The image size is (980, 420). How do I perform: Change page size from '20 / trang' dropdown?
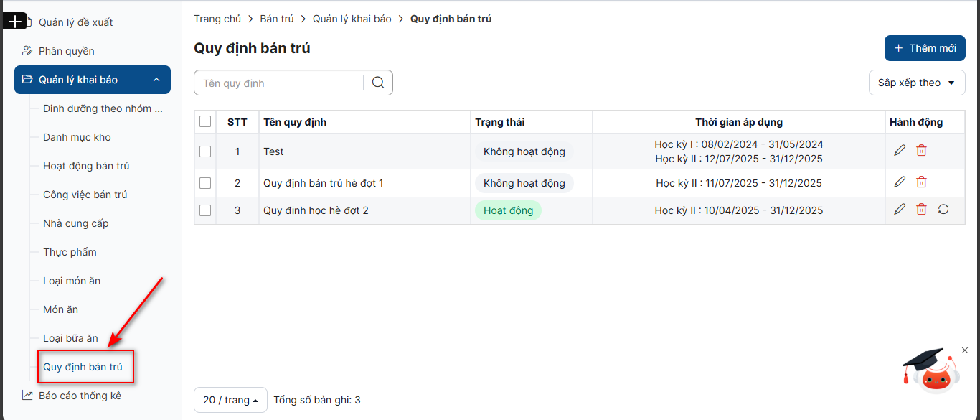[230, 400]
